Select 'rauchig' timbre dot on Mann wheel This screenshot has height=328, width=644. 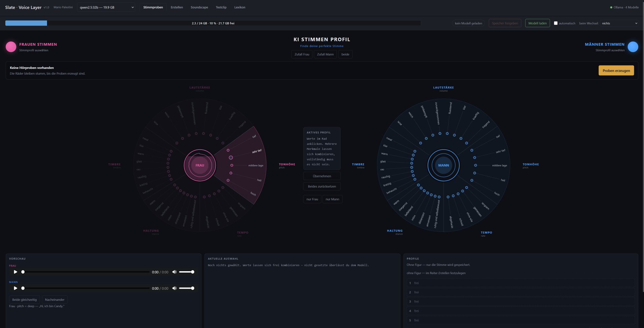tap(412, 171)
